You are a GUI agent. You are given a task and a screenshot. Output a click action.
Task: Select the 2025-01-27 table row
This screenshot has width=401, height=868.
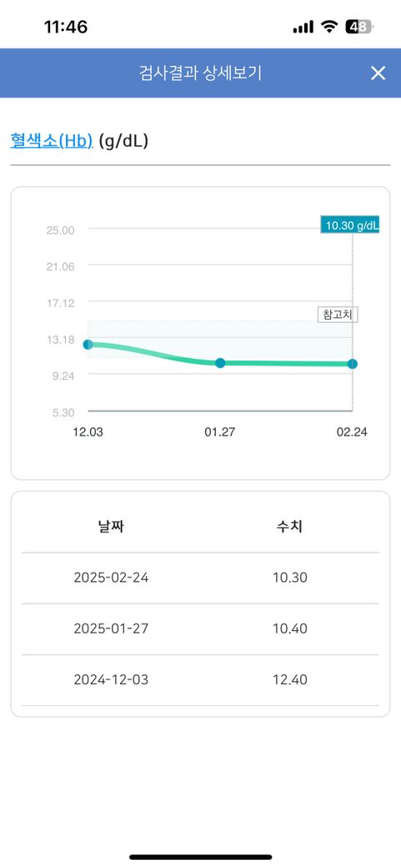pyautogui.click(x=200, y=628)
